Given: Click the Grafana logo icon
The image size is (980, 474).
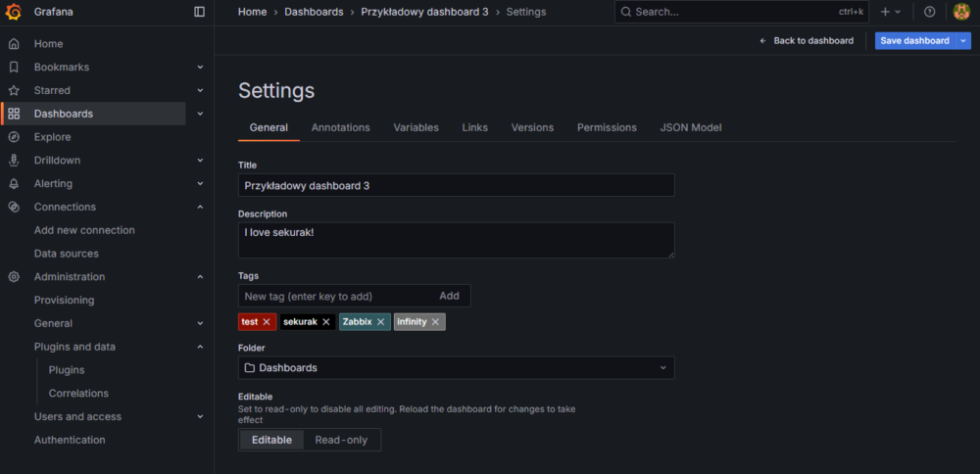Looking at the screenshot, I should coord(14,12).
